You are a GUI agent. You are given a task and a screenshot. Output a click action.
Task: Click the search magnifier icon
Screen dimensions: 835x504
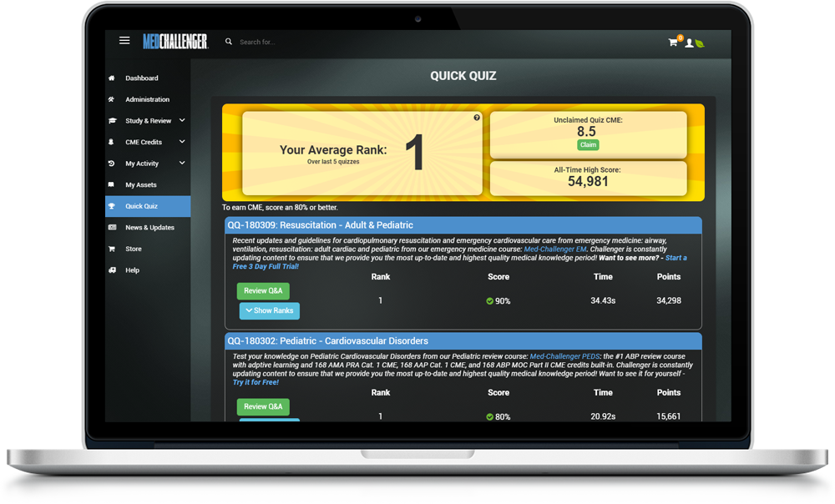point(229,42)
